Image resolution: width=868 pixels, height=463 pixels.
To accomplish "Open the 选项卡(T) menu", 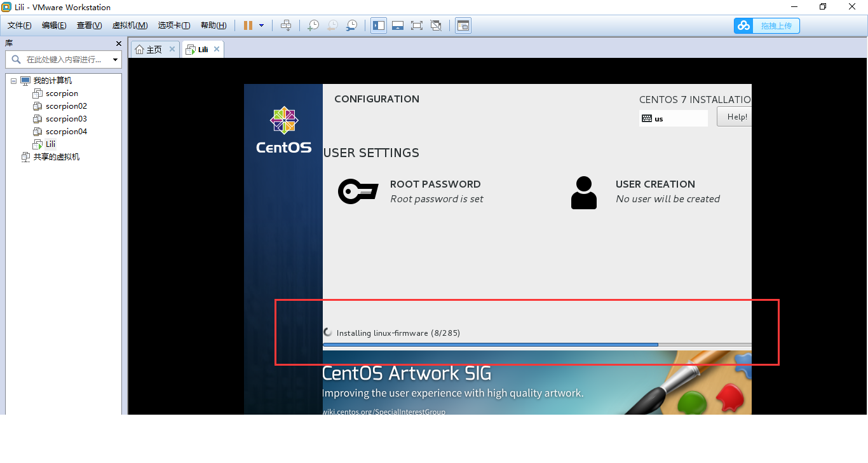I will [x=174, y=25].
